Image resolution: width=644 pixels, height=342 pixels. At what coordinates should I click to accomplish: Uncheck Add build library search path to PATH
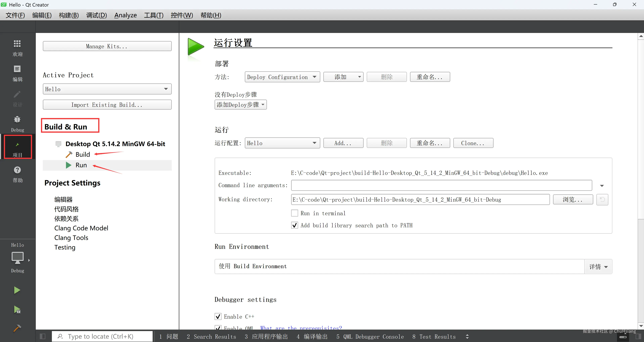coord(294,225)
